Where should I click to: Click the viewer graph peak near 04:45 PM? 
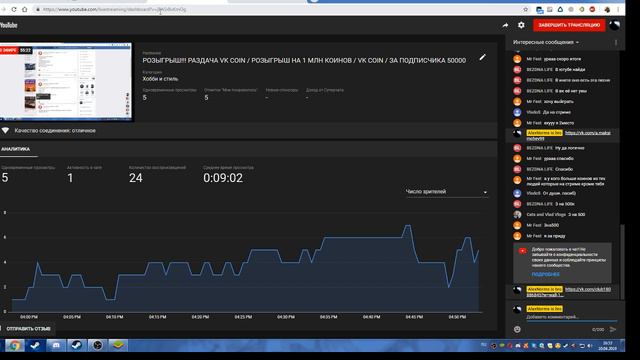(x=408, y=225)
